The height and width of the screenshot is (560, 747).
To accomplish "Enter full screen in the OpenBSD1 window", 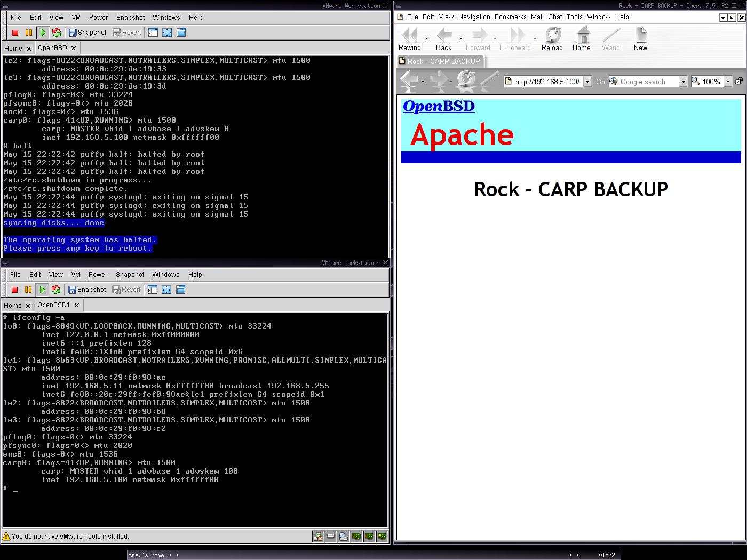I will pyautogui.click(x=166, y=290).
